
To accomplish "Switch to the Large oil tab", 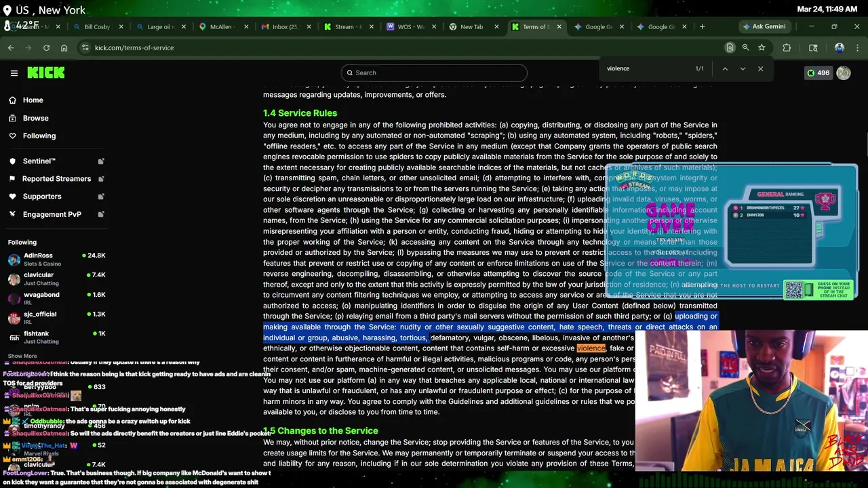I will [x=161, y=27].
